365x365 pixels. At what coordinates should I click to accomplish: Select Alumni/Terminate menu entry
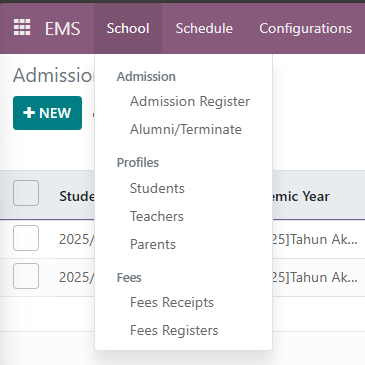click(x=184, y=129)
